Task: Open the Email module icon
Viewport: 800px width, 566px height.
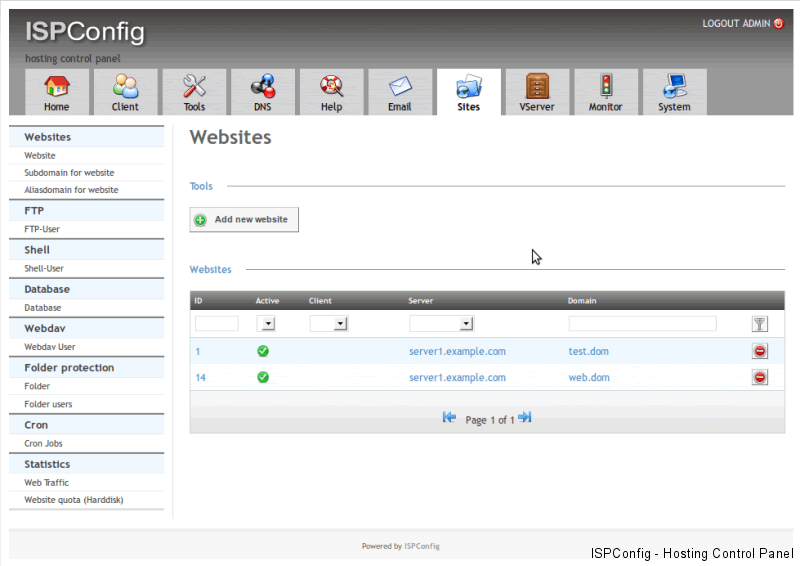Action: pos(400,86)
